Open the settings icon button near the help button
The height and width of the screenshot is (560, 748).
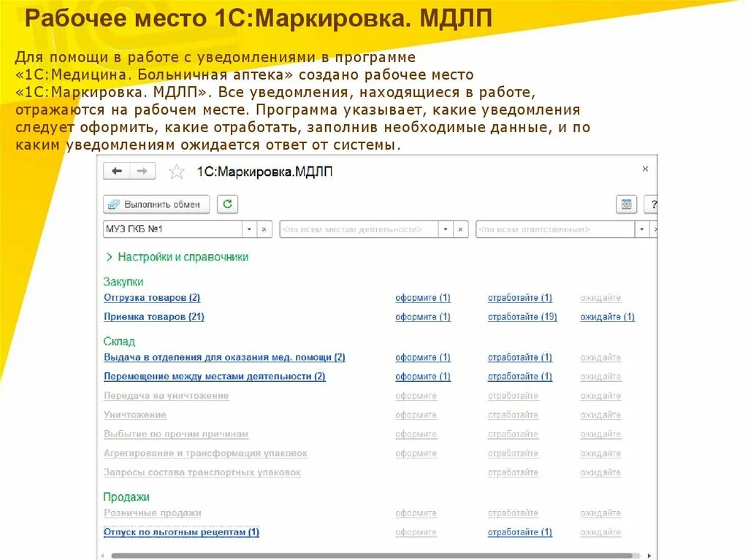[x=626, y=204]
